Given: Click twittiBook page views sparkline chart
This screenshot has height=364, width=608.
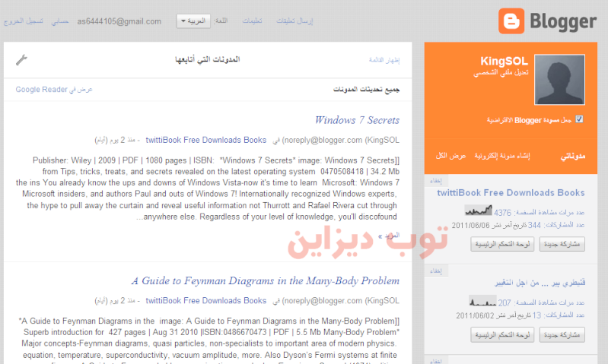Looking at the screenshot, I should pyautogui.click(x=479, y=210).
